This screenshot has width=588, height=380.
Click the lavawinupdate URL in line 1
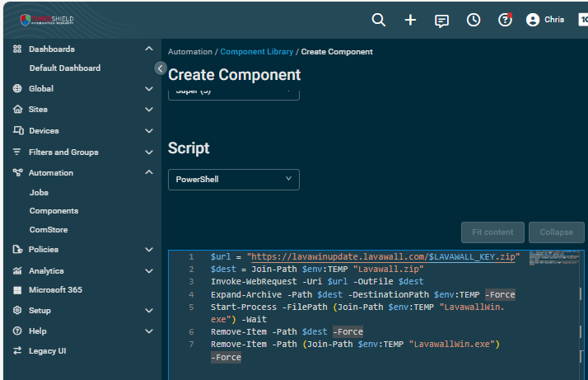pyautogui.click(x=383, y=257)
